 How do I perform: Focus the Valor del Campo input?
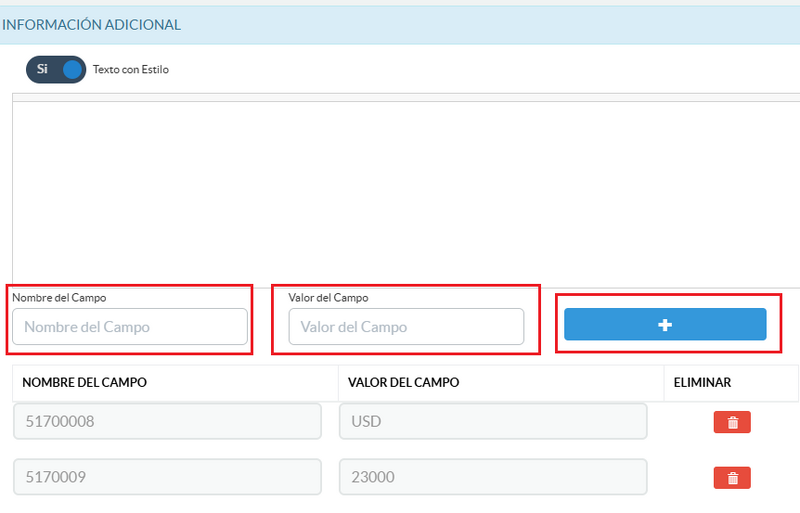pyautogui.click(x=406, y=327)
